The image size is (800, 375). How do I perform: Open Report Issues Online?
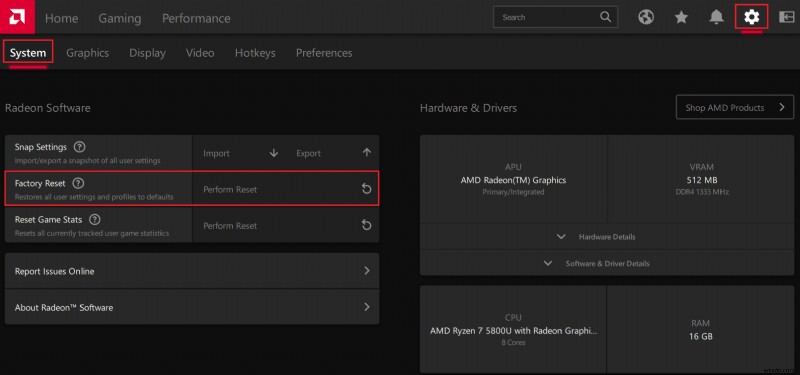coord(192,271)
